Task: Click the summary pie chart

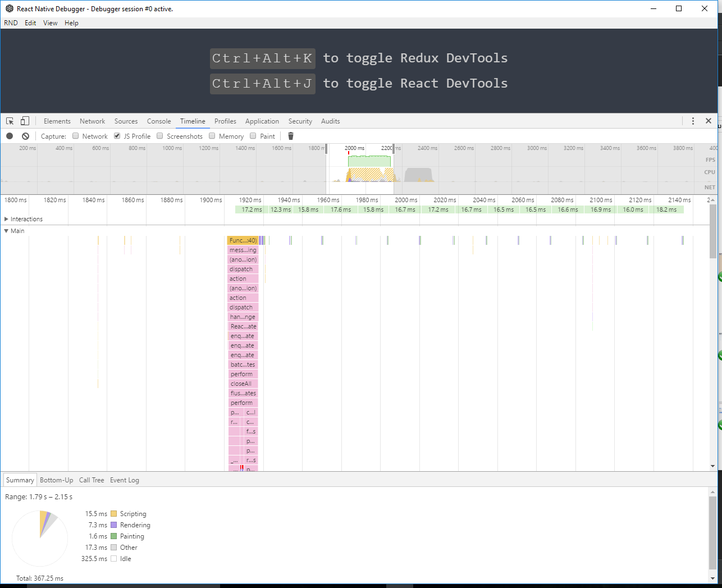Action: tap(40, 539)
